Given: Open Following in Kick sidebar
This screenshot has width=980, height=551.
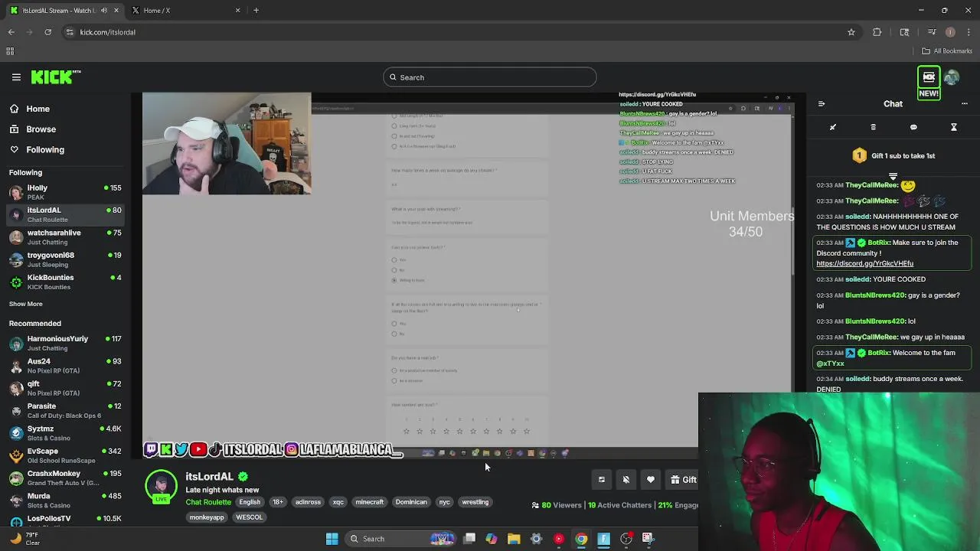Looking at the screenshot, I should tap(45, 150).
